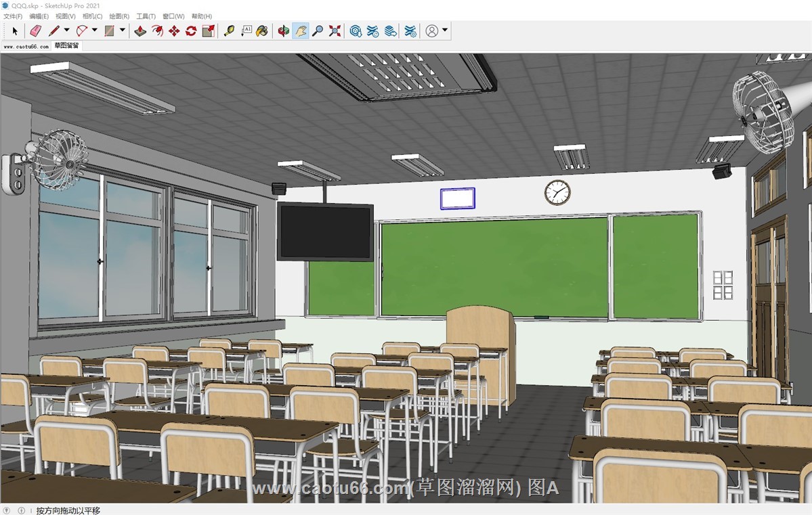
Task: Click the hanging TV monitor in the model
Action: pyautogui.click(x=325, y=231)
